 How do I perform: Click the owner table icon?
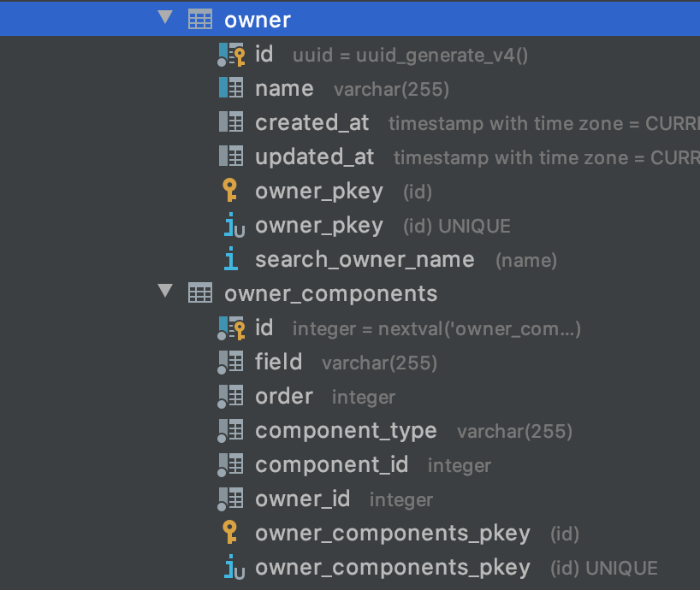[200, 17]
